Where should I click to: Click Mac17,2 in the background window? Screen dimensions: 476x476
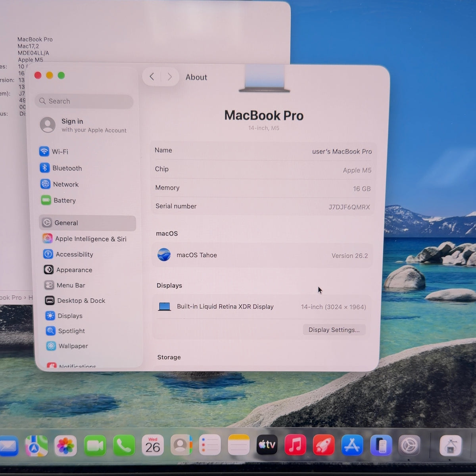coord(28,46)
